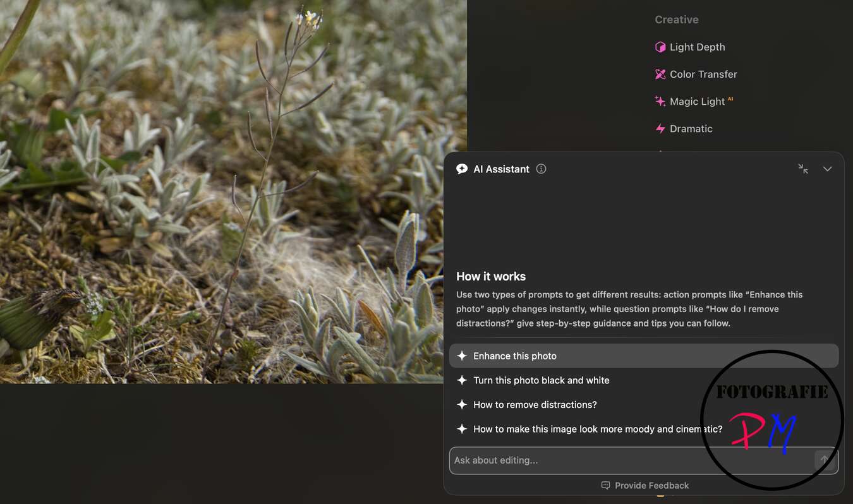Click the Magic Light sparkles icon

[x=660, y=102]
